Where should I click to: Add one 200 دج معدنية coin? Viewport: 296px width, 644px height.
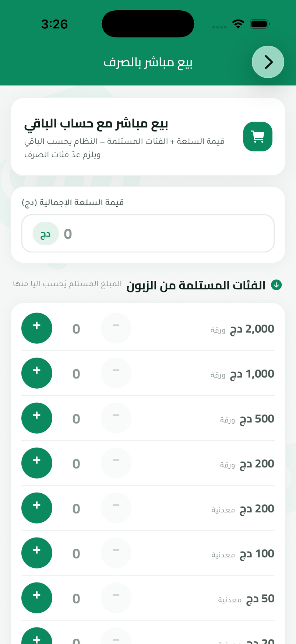click(x=37, y=508)
